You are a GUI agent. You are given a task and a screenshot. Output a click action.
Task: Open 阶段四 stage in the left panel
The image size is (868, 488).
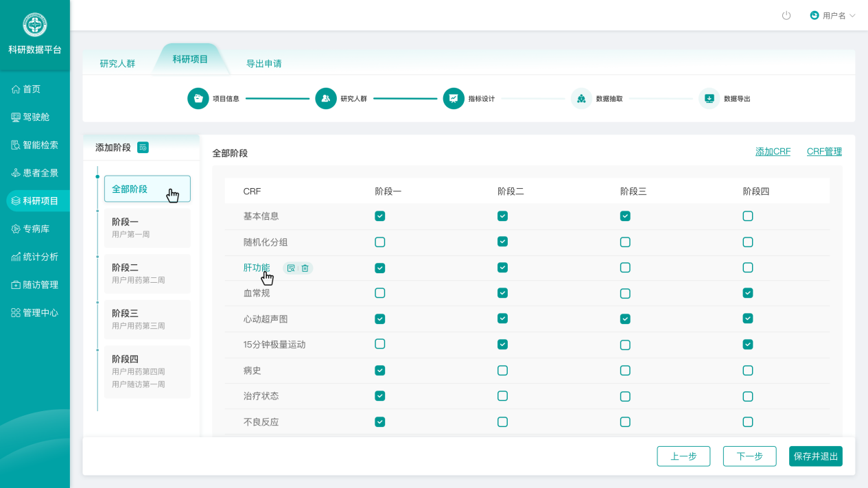click(x=147, y=371)
